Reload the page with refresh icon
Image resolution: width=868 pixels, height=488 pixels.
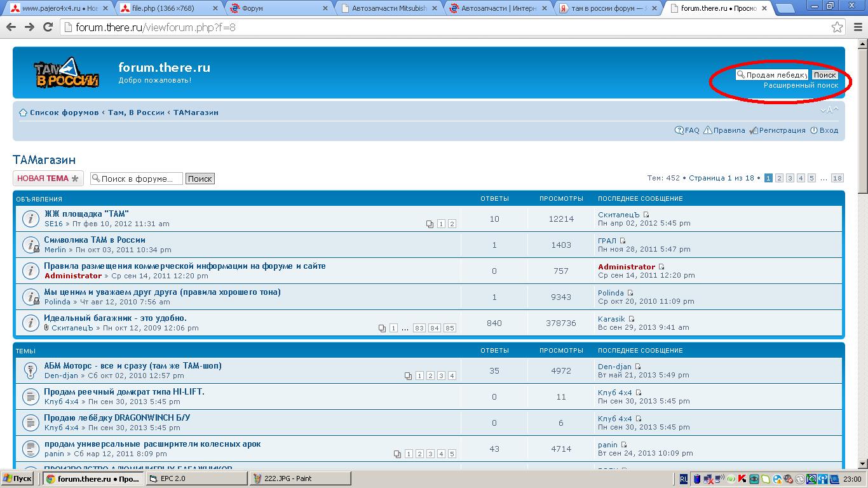tap(48, 27)
